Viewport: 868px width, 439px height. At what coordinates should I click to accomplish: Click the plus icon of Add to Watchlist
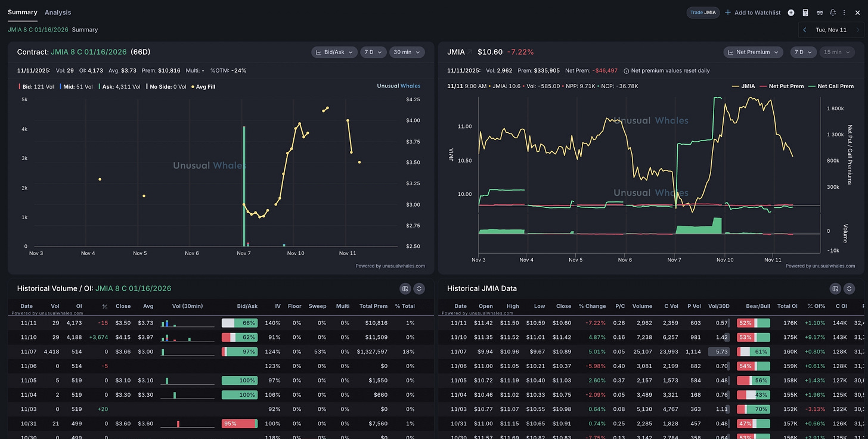click(728, 13)
